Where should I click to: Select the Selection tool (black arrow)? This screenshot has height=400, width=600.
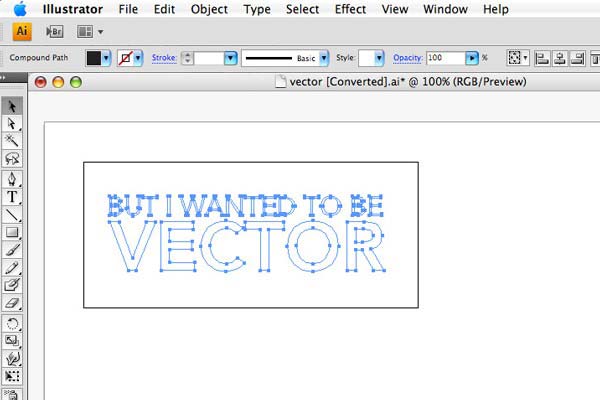coord(12,106)
